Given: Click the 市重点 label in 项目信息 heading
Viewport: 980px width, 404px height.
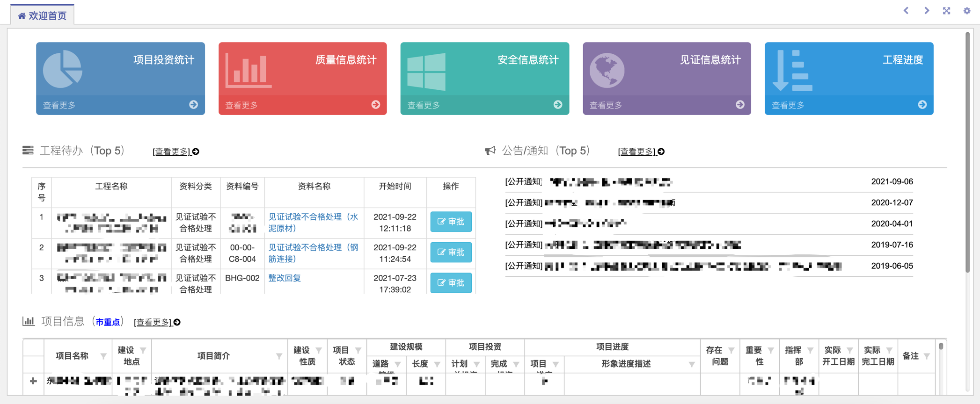Looking at the screenshot, I should click(108, 322).
